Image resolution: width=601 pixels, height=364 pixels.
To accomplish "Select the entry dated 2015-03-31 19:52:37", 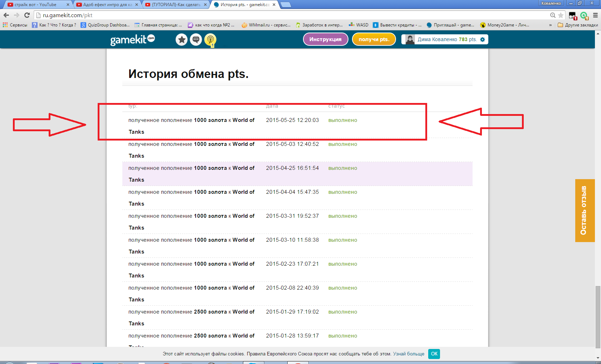I will pos(297,222).
